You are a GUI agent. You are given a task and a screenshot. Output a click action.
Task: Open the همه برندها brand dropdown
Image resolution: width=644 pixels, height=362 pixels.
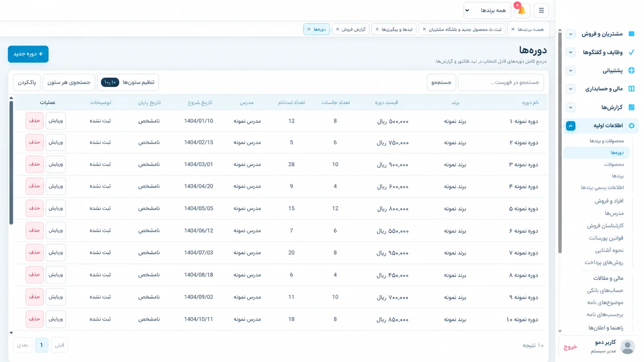tap(487, 10)
